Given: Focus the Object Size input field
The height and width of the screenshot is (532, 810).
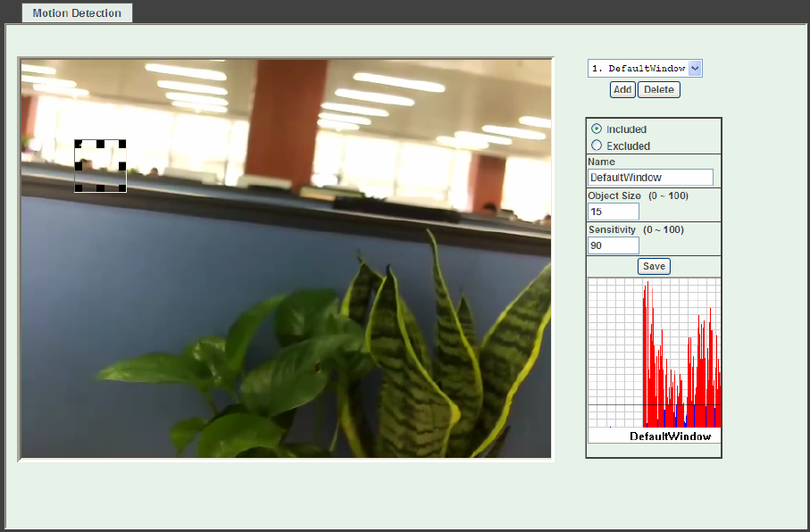Looking at the screenshot, I should tap(614, 212).
